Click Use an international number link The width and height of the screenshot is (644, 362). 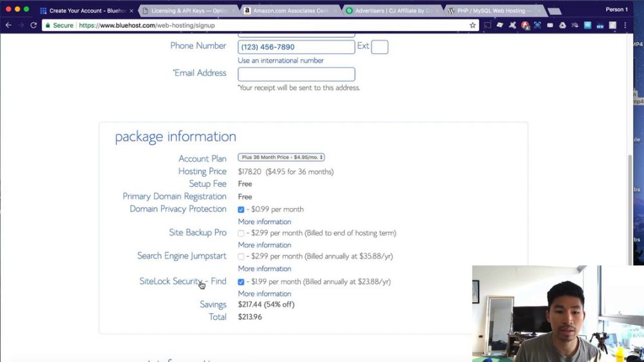tap(281, 61)
